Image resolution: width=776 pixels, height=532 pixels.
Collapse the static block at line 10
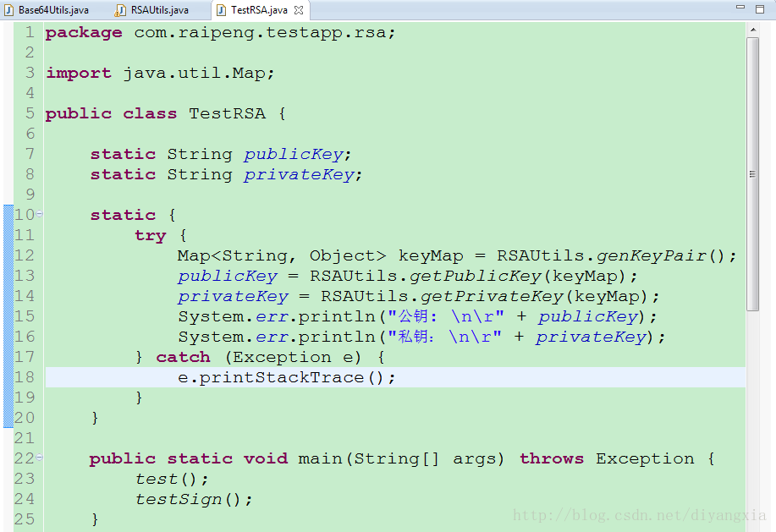(x=40, y=214)
